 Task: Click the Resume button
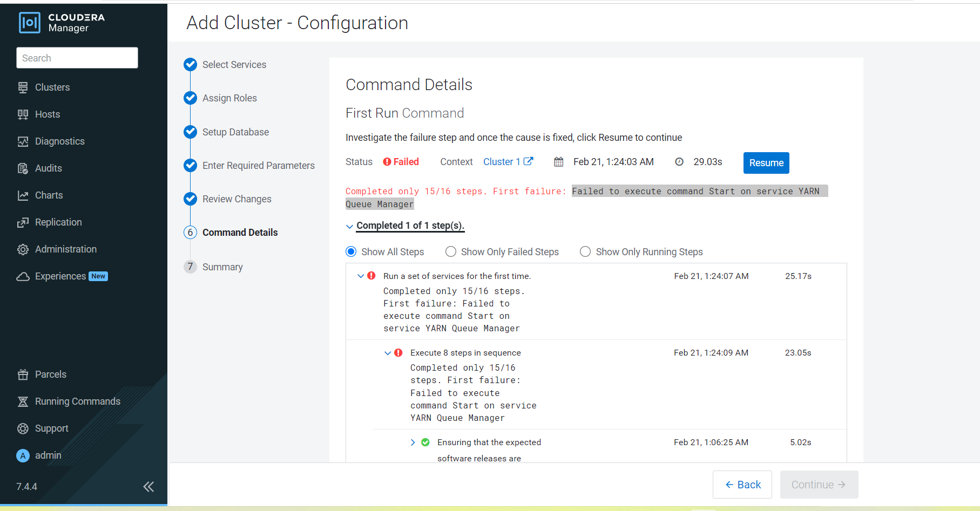click(x=766, y=163)
